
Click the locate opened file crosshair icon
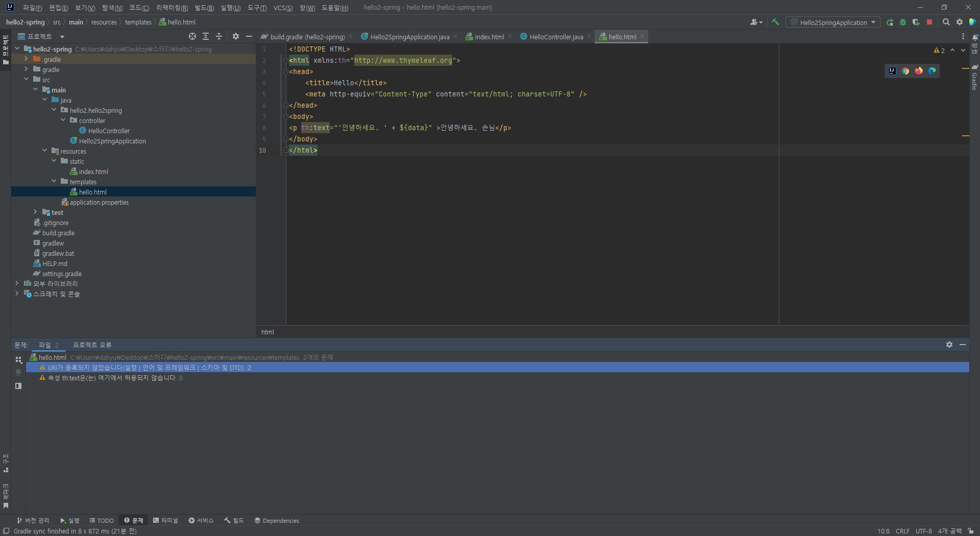(x=192, y=36)
